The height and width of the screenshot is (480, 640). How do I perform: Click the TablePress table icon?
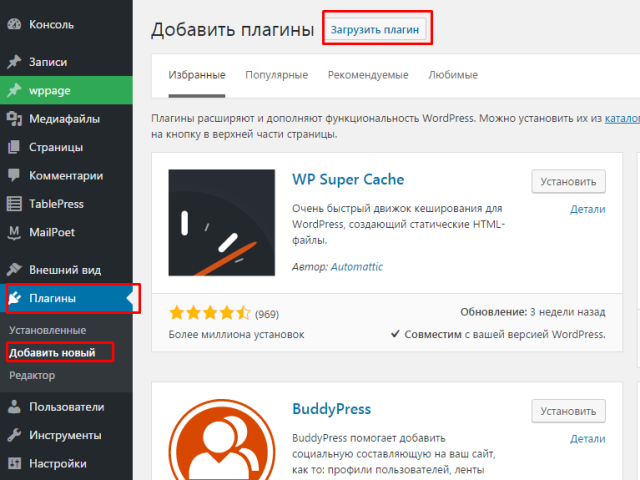(14, 204)
